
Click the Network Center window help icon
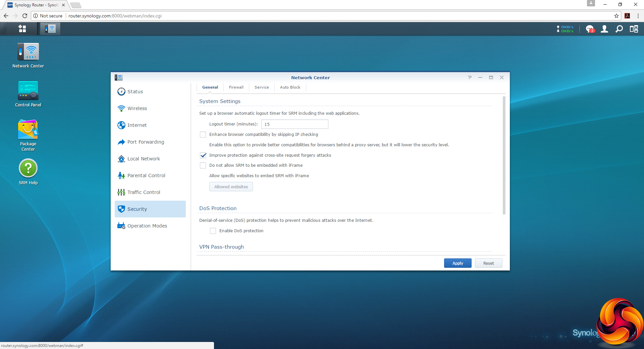click(470, 78)
